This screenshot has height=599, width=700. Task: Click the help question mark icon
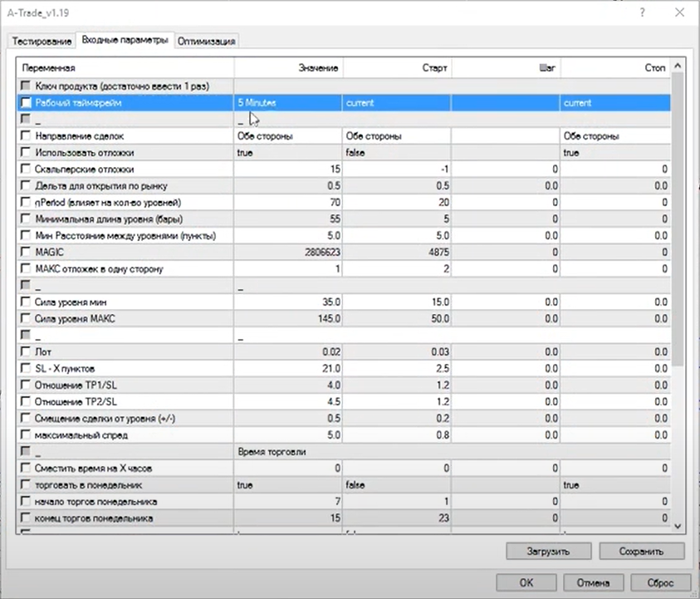click(642, 12)
